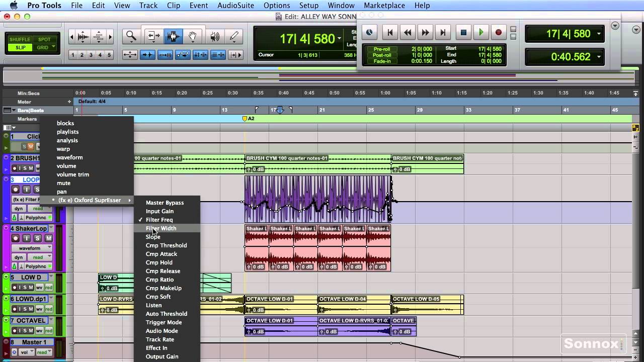Viewport: 644px width, 362px height.
Task: Toggle Post-roll in the transport window
Action: point(382,55)
